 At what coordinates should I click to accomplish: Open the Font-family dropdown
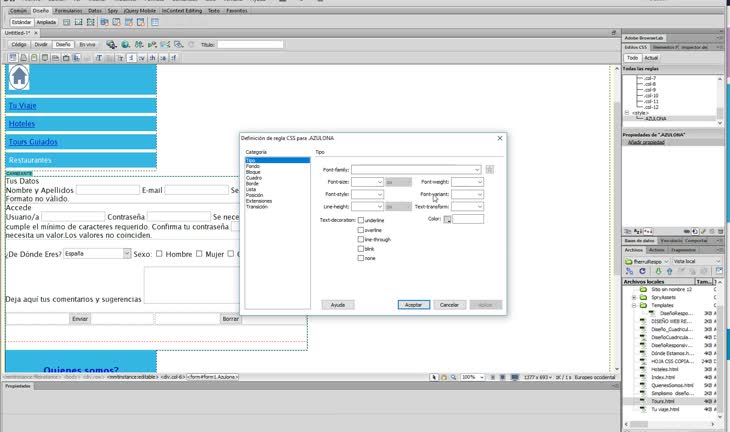416,169
